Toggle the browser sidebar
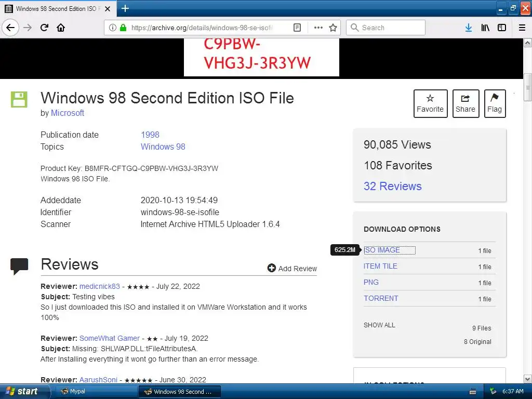532x399 pixels. pos(502,28)
